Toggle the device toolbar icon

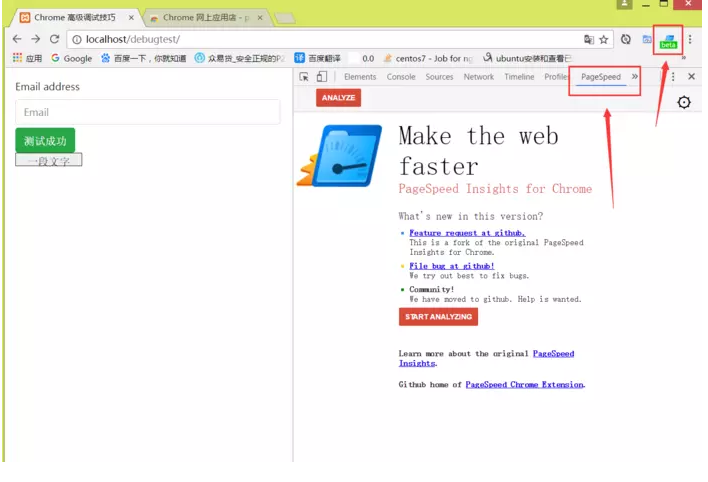click(x=321, y=77)
